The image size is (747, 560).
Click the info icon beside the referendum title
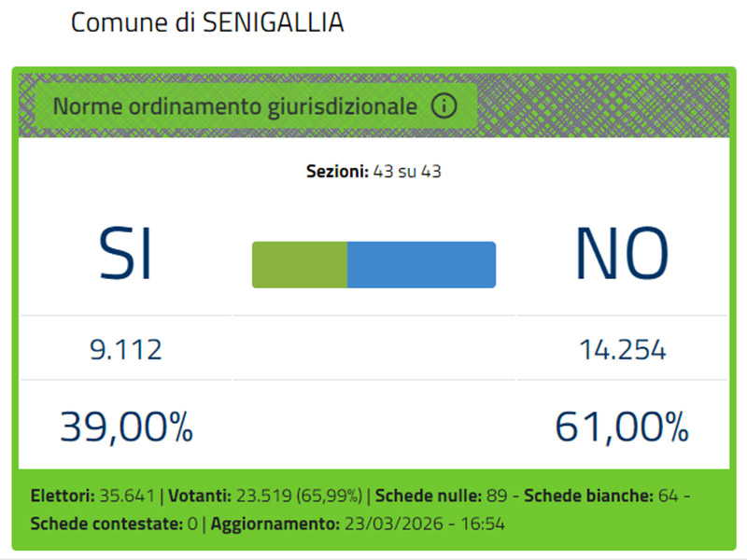click(444, 106)
